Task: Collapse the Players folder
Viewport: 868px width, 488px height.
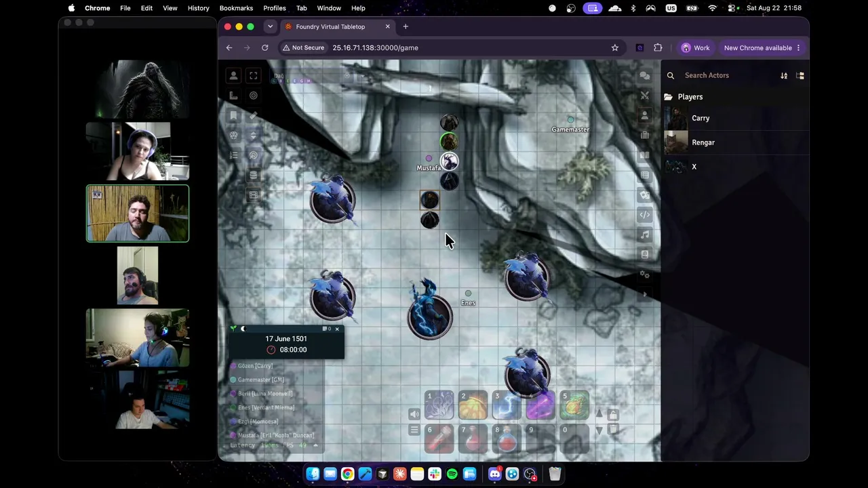Action: pyautogui.click(x=735, y=97)
